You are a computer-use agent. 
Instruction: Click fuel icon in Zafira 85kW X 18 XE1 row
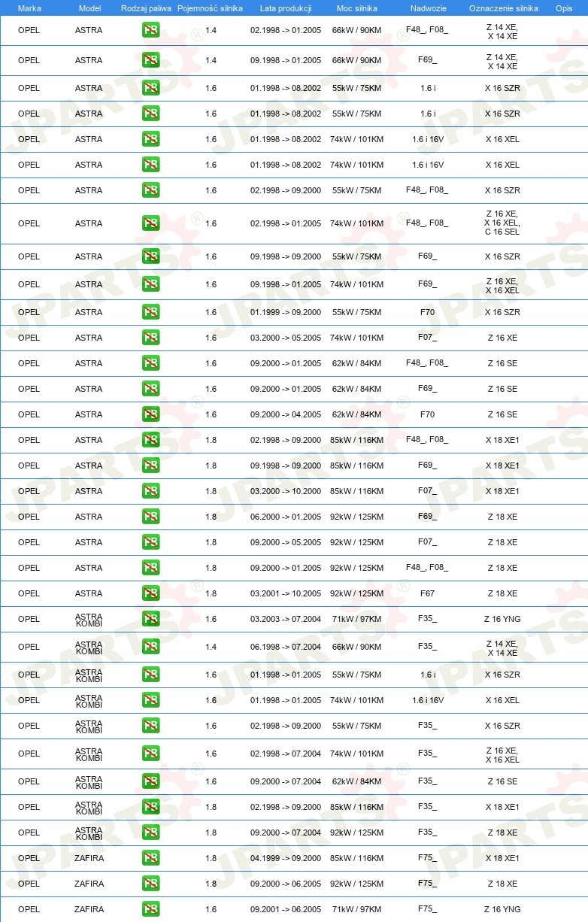click(x=150, y=858)
